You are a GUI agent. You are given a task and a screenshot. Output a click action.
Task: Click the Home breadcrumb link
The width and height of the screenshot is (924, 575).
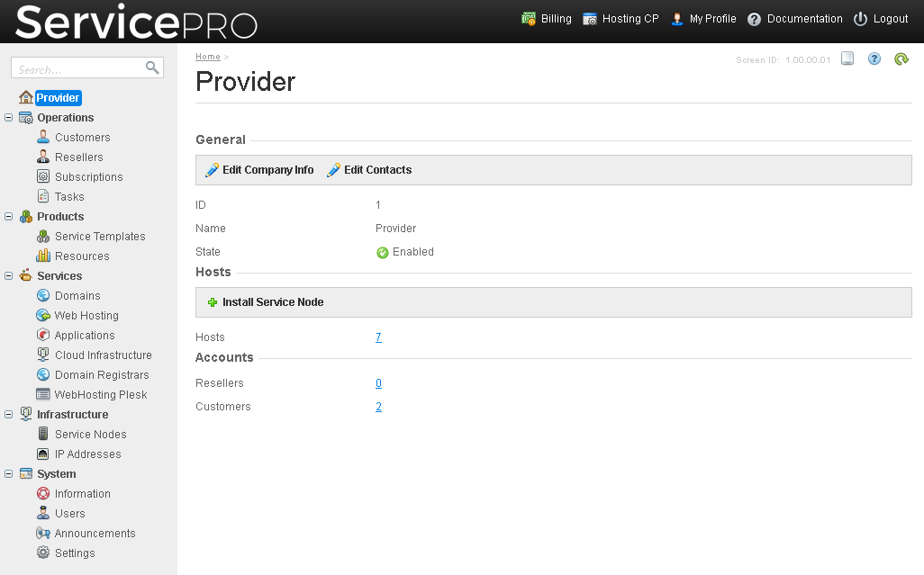tap(207, 57)
